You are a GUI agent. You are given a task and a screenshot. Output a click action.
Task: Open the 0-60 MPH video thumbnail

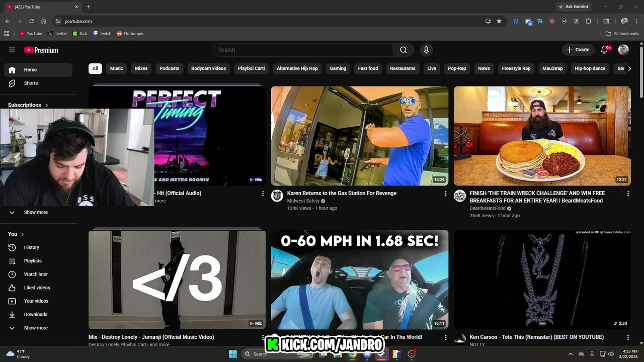click(360, 280)
